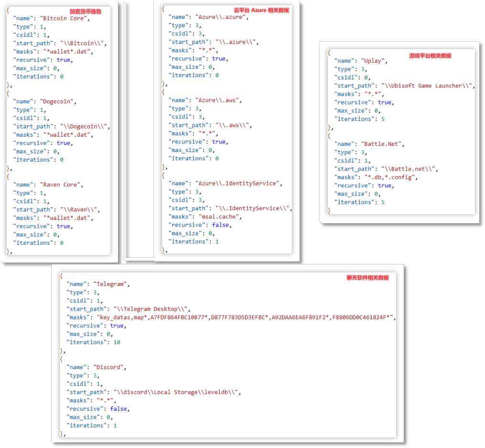Select the "Azure\\.IdentityService" name string
Screen dimensions: 485x448
point(238,183)
